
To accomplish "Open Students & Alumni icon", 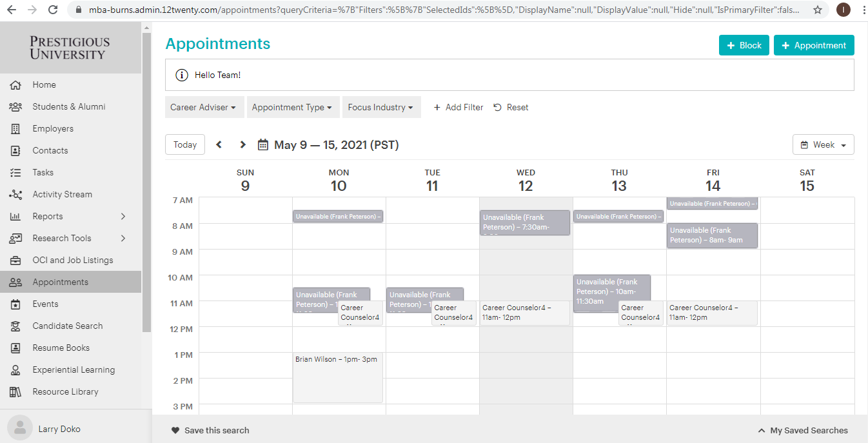I will pyautogui.click(x=16, y=107).
